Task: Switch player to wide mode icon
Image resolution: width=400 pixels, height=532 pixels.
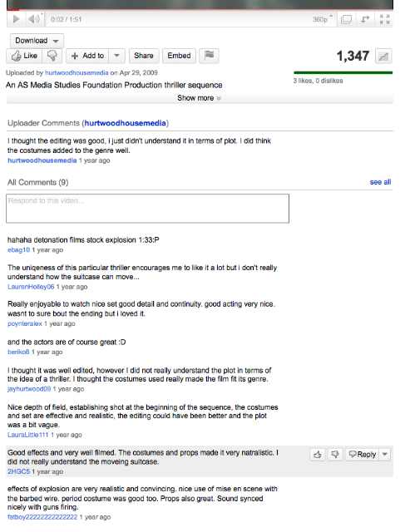Action: click(346, 19)
